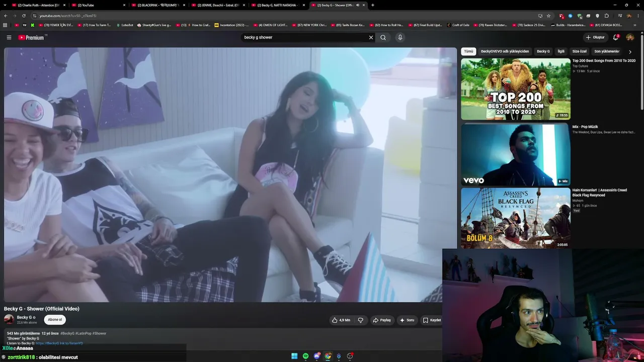Viewport: 644px width, 362px height.
Task: Open the #BeckyG hashtag link
Action: (67, 333)
